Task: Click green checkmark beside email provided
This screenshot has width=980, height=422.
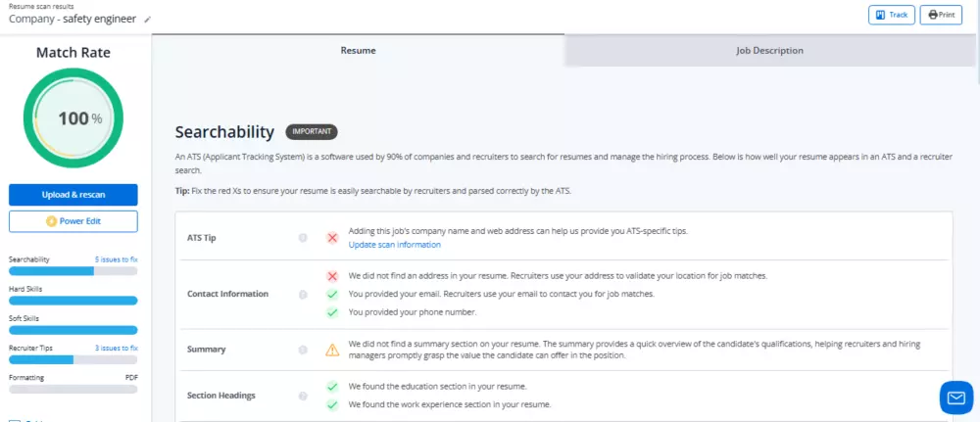Action: point(332,294)
